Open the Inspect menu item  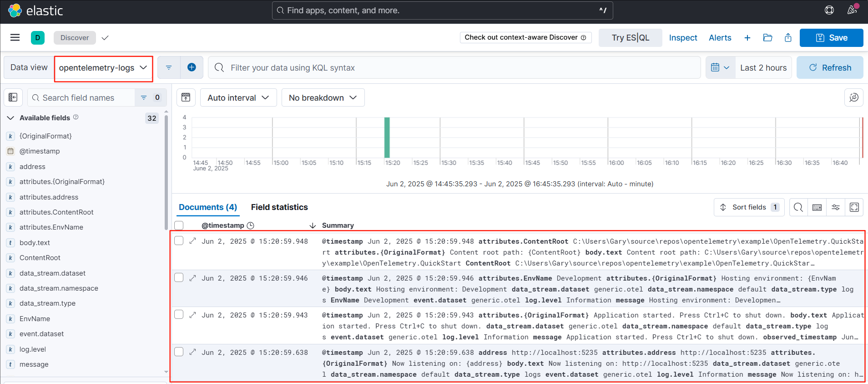(683, 38)
